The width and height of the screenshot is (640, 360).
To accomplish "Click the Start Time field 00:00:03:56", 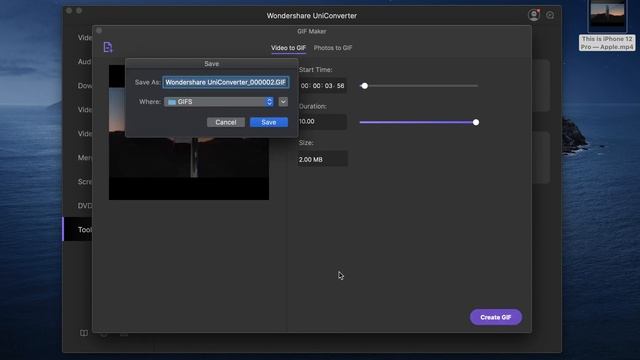I will [322, 86].
